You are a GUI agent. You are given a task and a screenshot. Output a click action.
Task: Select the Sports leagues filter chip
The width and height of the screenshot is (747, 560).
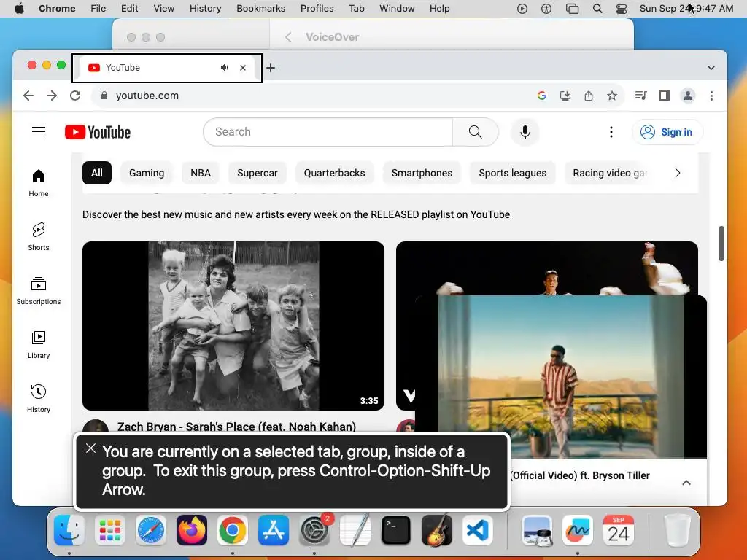[x=513, y=173]
